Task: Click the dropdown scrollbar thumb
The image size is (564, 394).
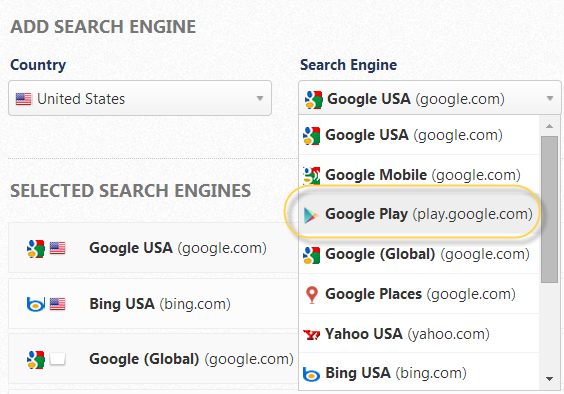Action: [549, 209]
